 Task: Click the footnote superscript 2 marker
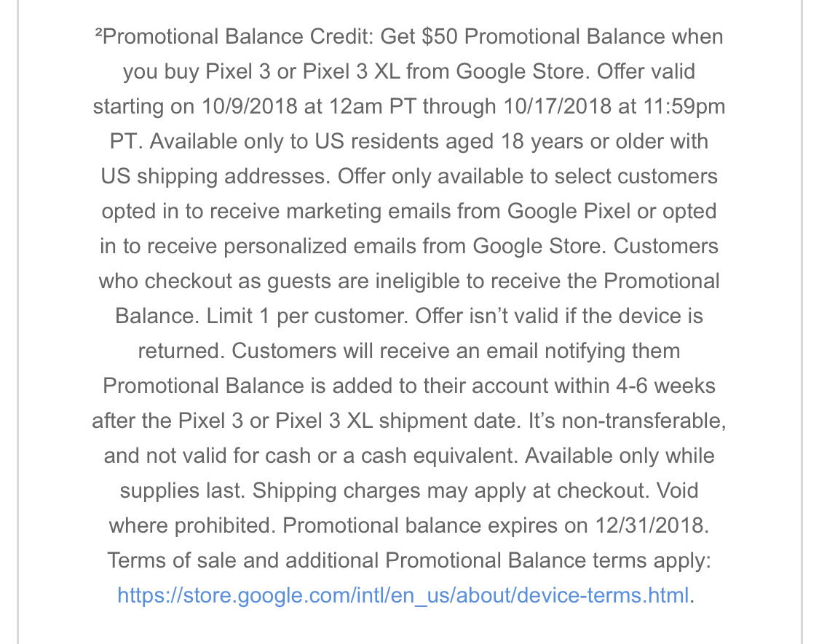(x=98, y=33)
